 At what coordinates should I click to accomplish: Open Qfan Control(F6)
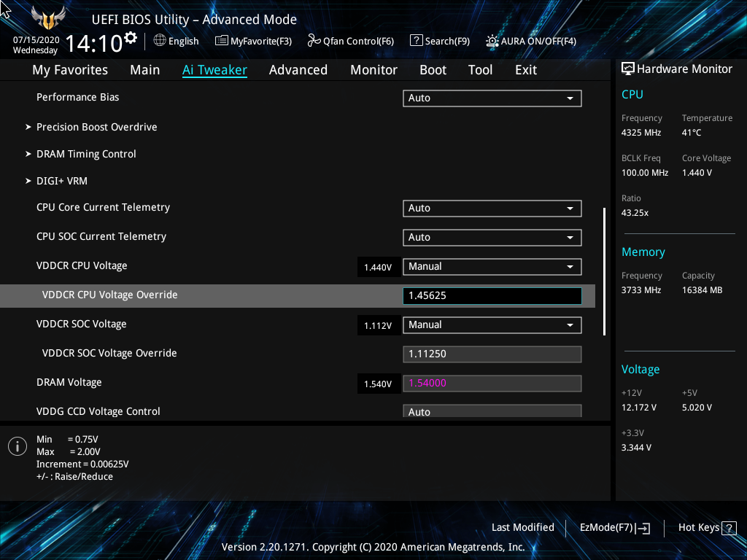pos(351,41)
